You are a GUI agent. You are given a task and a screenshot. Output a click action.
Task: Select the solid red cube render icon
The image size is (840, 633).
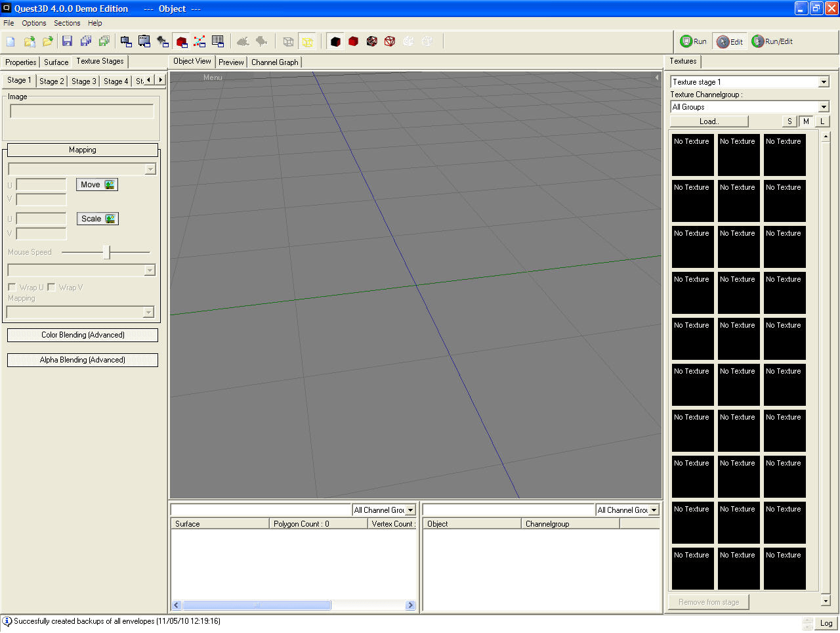point(353,41)
